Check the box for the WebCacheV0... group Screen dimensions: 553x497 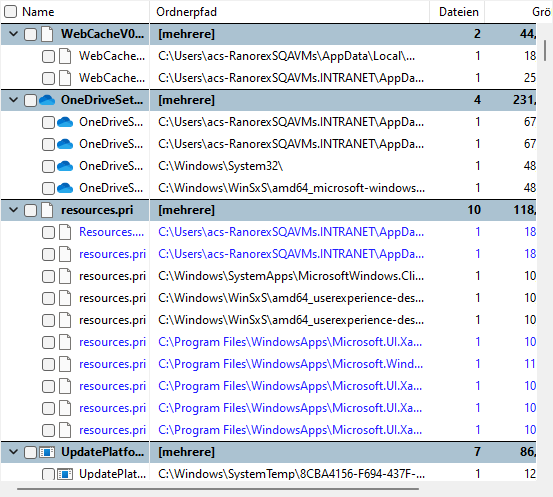(30, 34)
